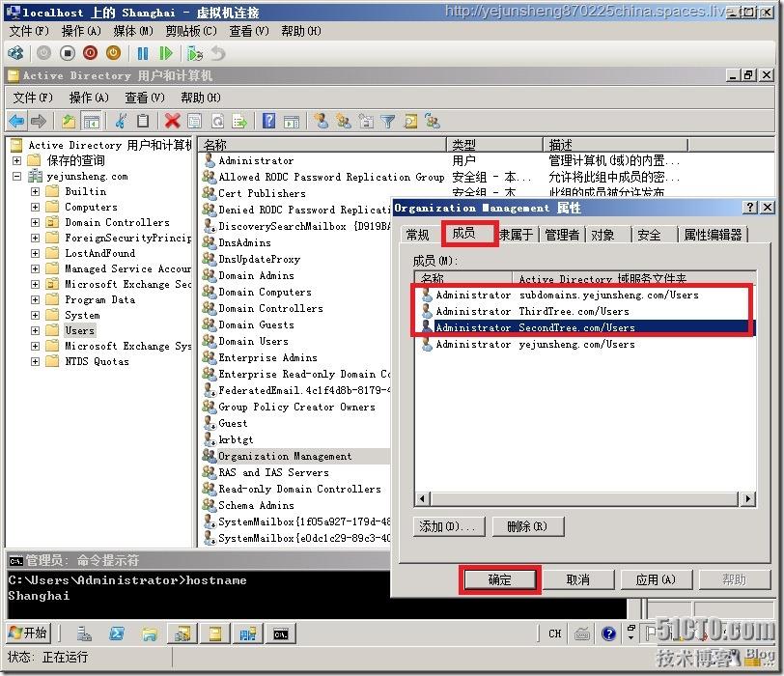
Task: Select the Schema Admins group
Action: (x=256, y=505)
